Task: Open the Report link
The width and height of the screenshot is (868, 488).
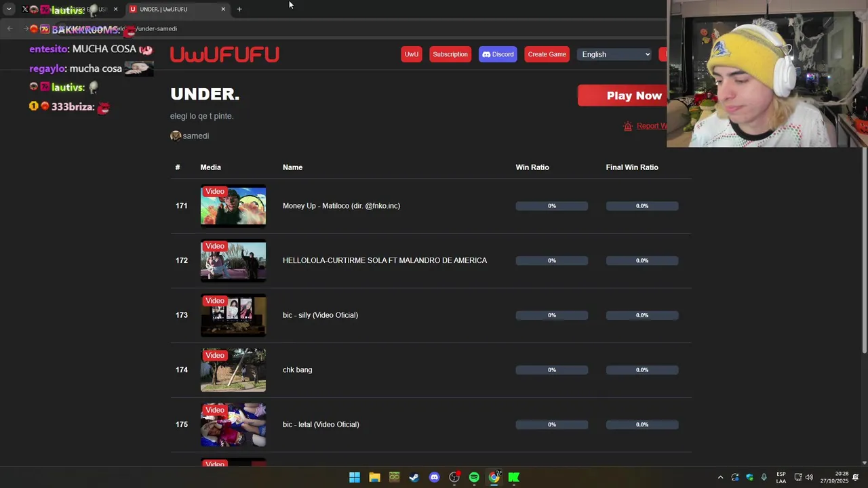Action: pyautogui.click(x=652, y=126)
